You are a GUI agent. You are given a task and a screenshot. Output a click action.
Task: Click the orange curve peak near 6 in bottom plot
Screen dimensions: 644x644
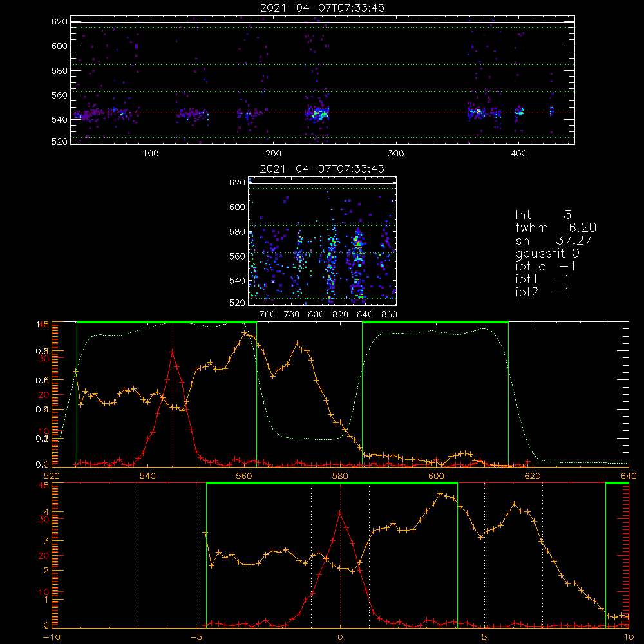click(x=514, y=504)
